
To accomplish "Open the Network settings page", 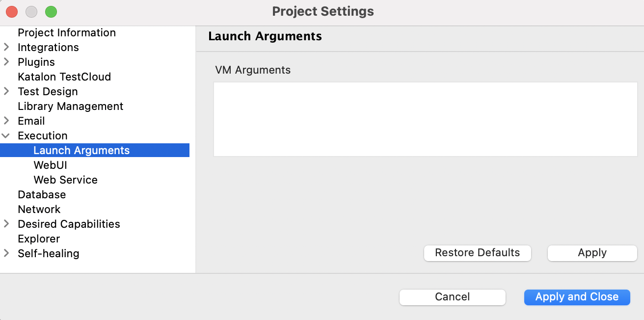I will [39, 209].
